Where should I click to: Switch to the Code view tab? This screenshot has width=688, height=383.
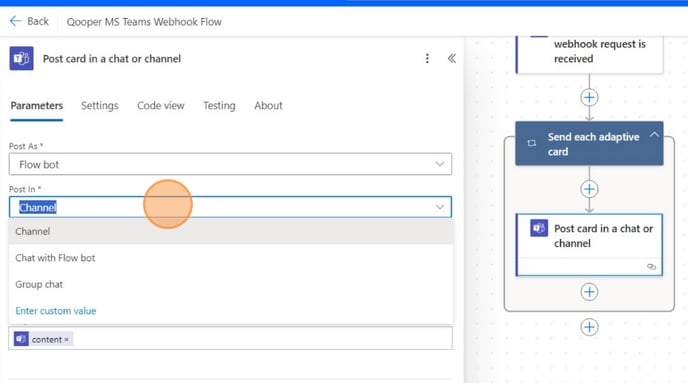click(x=161, y=106)
